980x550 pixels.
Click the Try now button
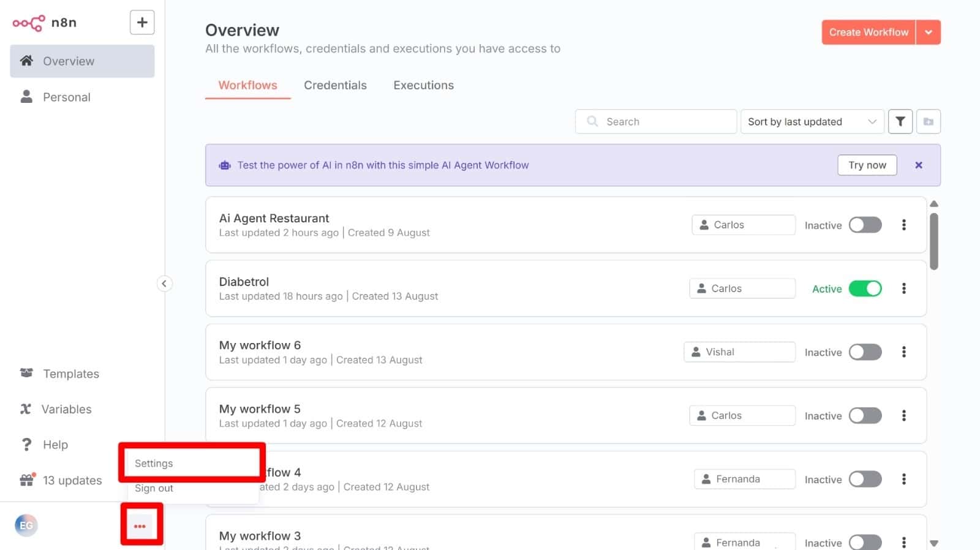(x=867, y=165)
